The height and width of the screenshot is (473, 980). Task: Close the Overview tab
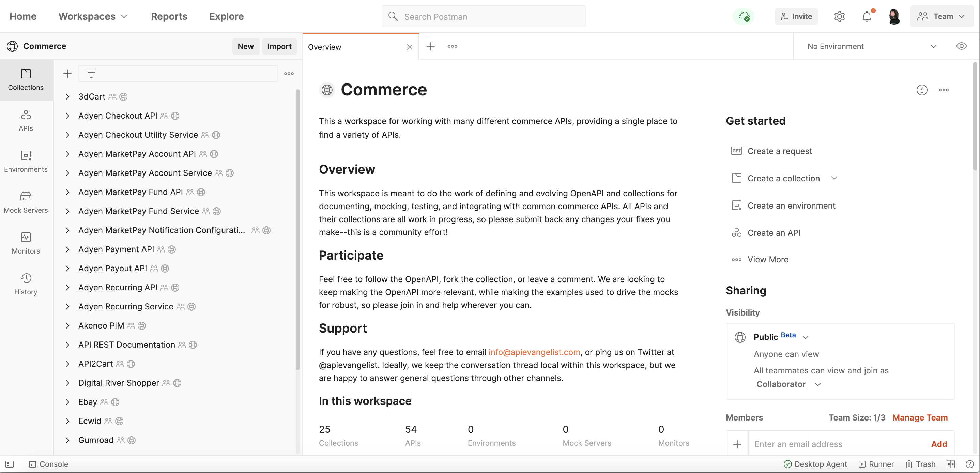(410, 47)
